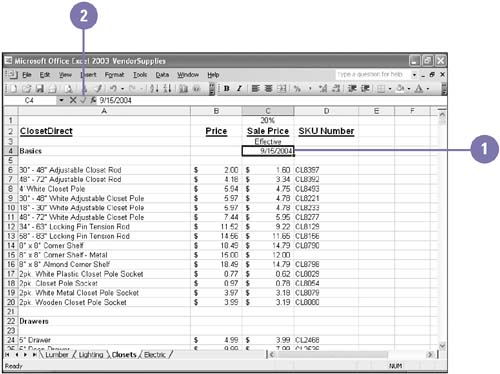
Task: Click the horizontal scrollbar right arrow
Action: (x=430, y=355)
